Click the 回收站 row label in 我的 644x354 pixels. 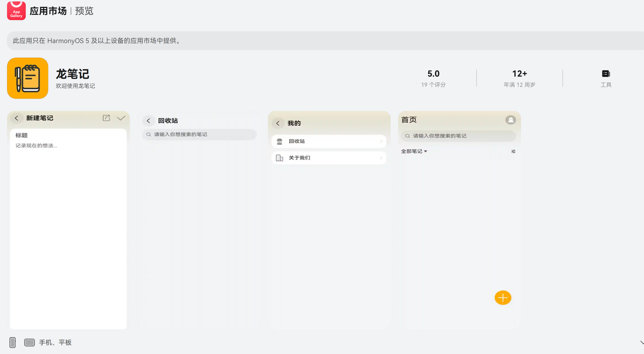[297, 141]
